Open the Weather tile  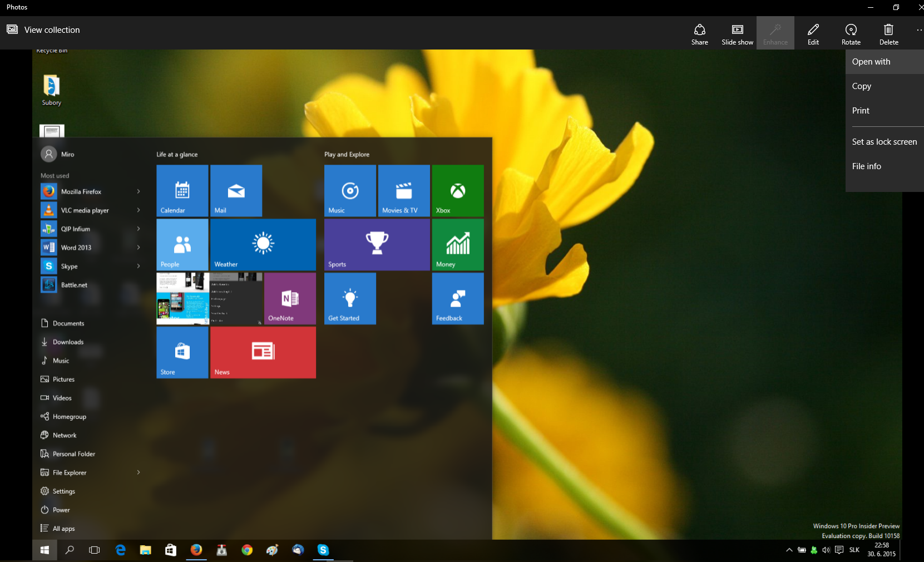coord(263,245)
